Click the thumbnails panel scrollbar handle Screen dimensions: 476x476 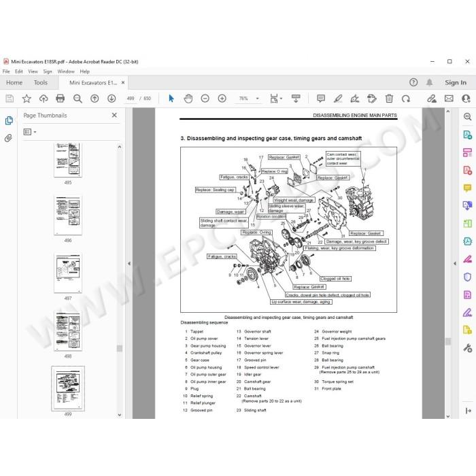click(120, 348)
